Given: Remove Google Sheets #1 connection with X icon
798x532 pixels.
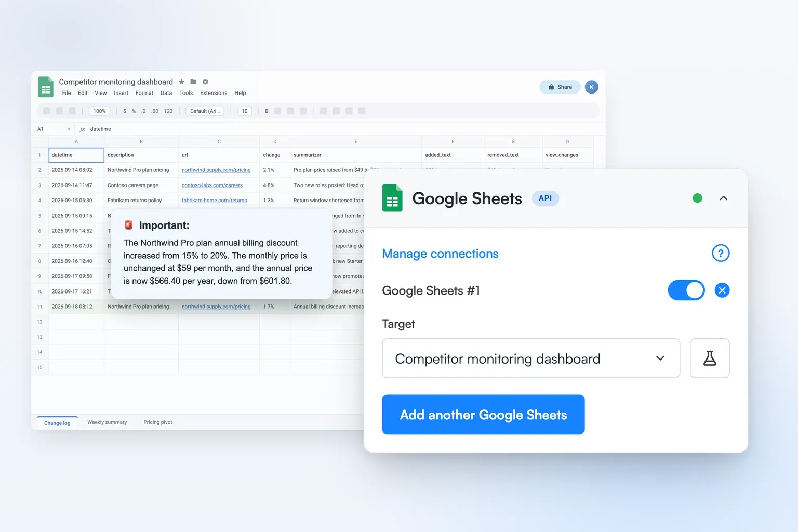Looking at the screenshot, I should click(x=722, y=290).
